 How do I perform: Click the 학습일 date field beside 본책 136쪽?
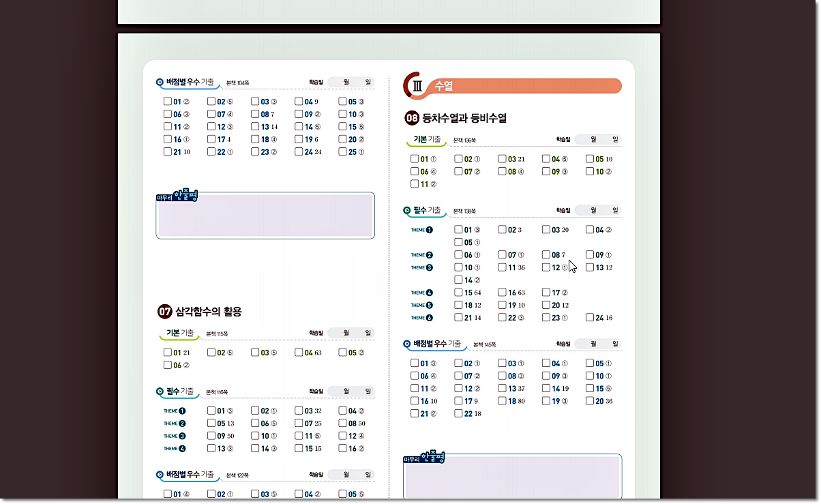point(598,139)
